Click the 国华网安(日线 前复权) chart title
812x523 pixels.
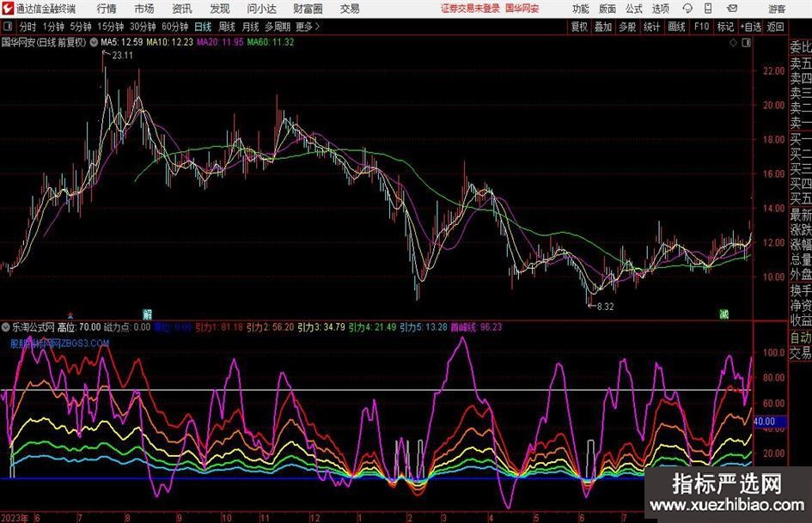[x=44, y=42]
